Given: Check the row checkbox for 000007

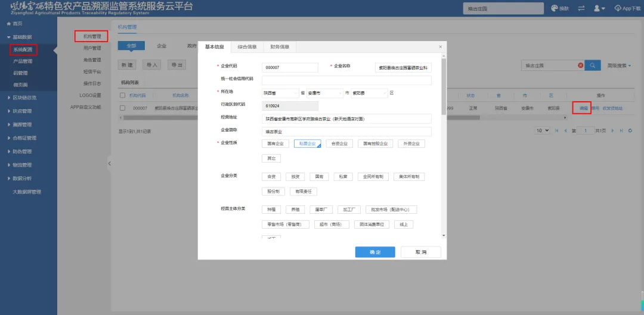Looking at the screenshot, I should (122, 108).
